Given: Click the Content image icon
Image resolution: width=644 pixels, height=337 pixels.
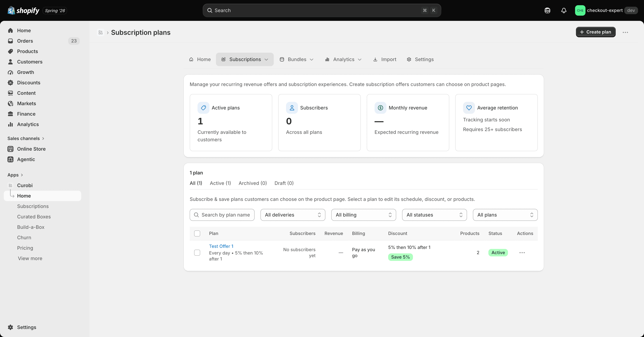Looking at the screenshot, I should 10,93.
